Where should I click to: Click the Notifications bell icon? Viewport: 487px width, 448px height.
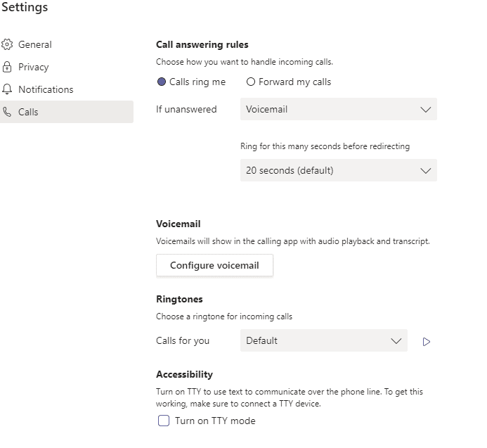(7, 89)
